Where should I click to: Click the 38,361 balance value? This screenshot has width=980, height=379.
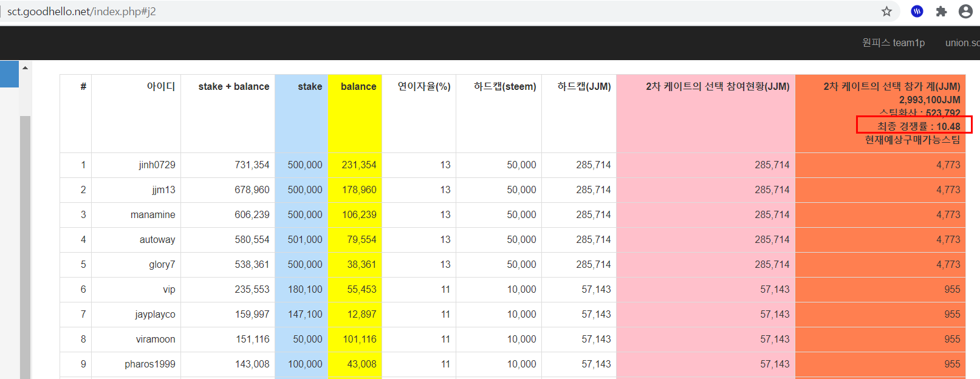point(362,264)
